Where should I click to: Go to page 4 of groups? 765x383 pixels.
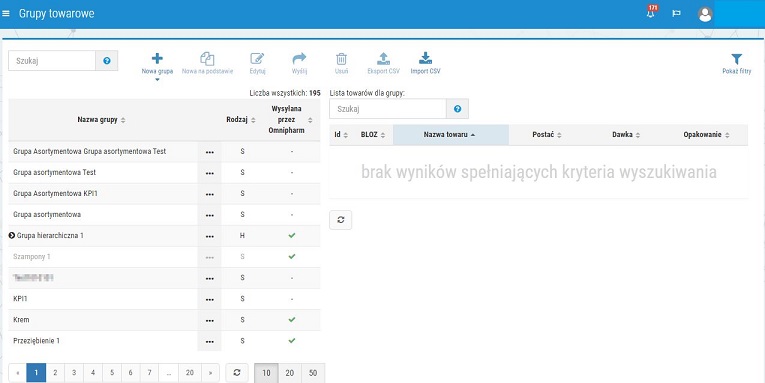point(93,373)
